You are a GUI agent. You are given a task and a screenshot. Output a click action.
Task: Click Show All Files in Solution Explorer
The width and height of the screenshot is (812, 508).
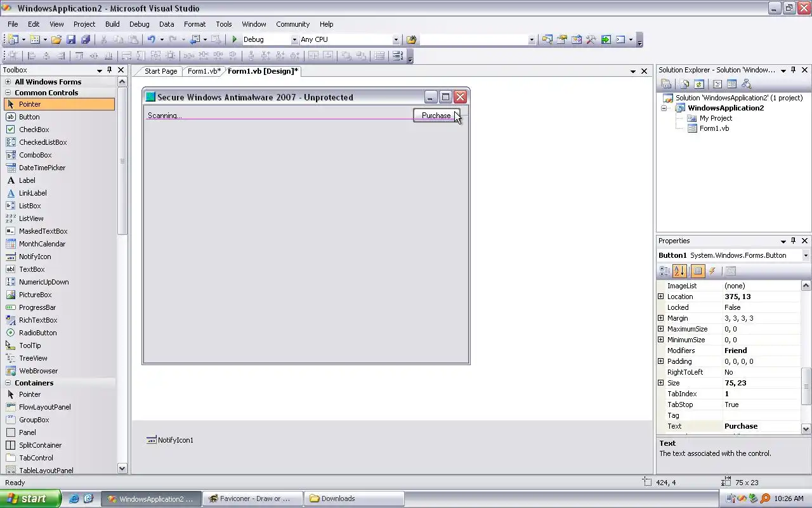pyautogui.click(x=684, y=84)
